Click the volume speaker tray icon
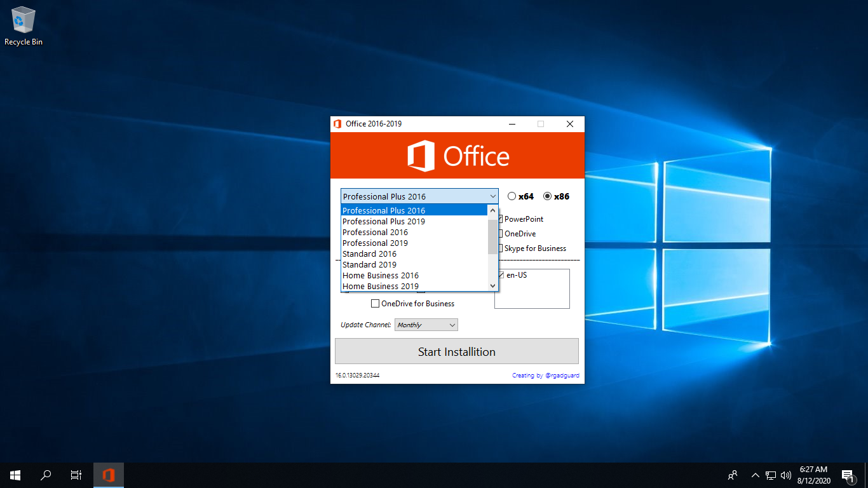This screenshot has width=868, height=488. [x=786, y=475]
